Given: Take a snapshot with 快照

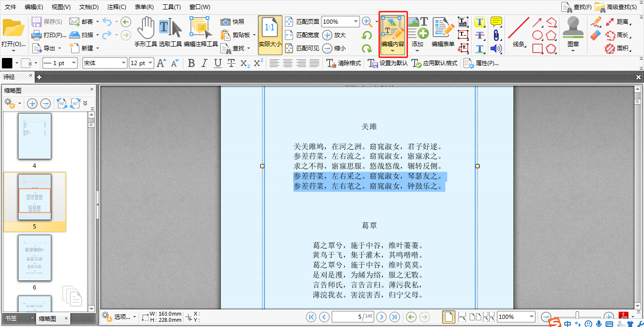Looking at the screenshot, I should tap(233, 21).
